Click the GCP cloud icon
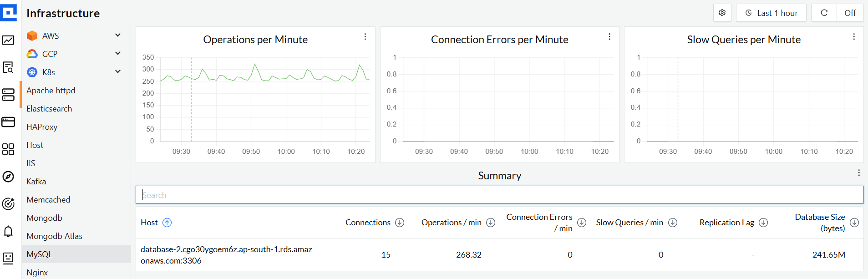 tap(32, 54)
